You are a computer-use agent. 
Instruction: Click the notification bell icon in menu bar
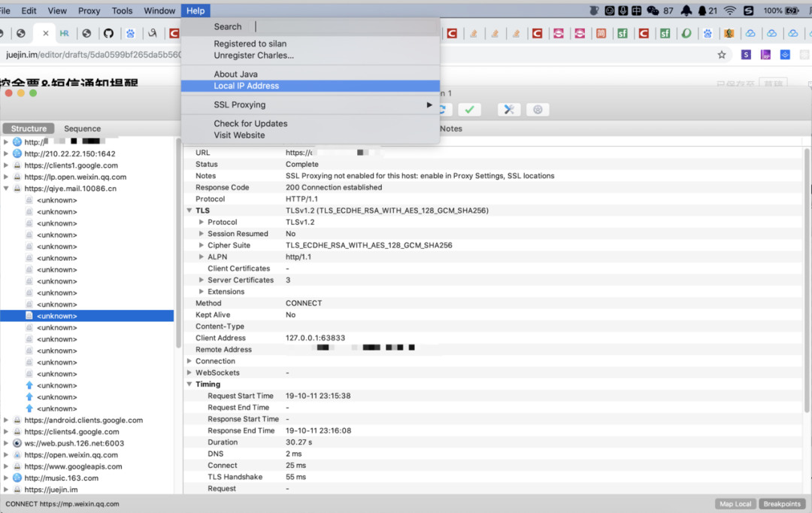686,11
